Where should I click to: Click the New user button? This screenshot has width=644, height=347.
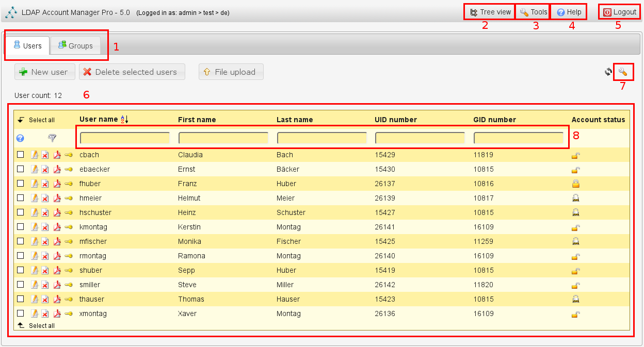click(x=45, y=72)
